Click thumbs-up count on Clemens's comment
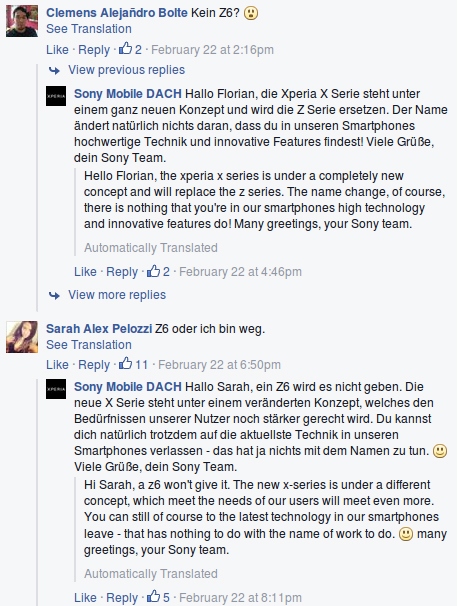The height and width of the screenshot is (606, 459). [138, 49]
